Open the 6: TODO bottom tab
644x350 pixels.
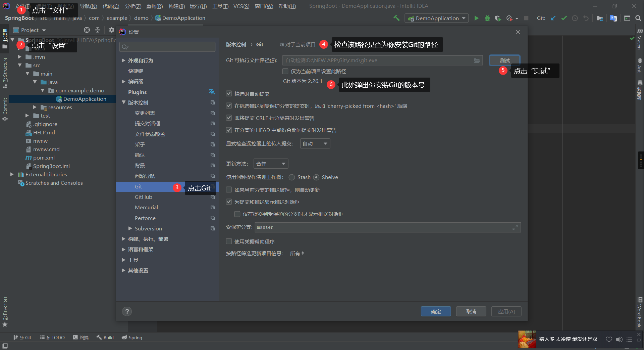tap(52, 338)
